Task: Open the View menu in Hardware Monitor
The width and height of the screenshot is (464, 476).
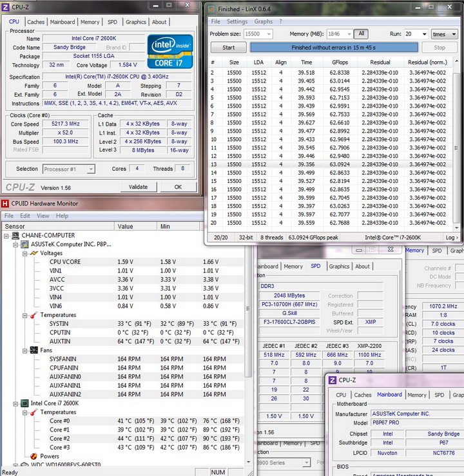Action: coord(43,216)
